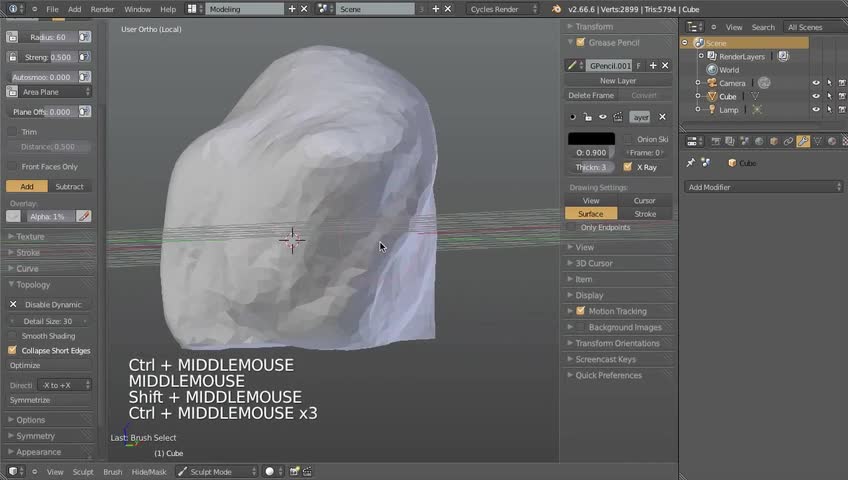Viewport: 848px width, 480px height.
Task: Click the modifiers wrench icon in properties
Action: click(x=803, y=141)
